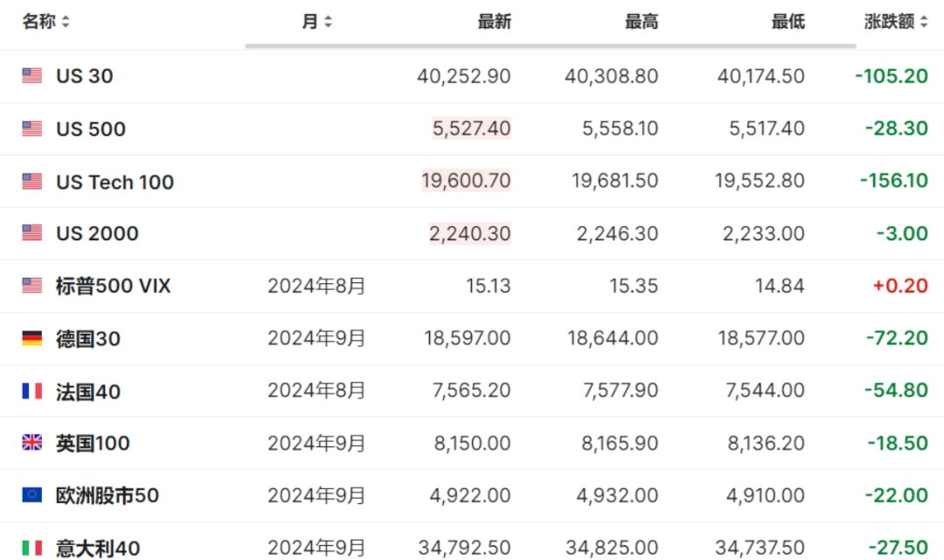Open the 德国30 index page
Viewport: 944px width, 560px height.
pyautogui.click(x=88, y=338)
